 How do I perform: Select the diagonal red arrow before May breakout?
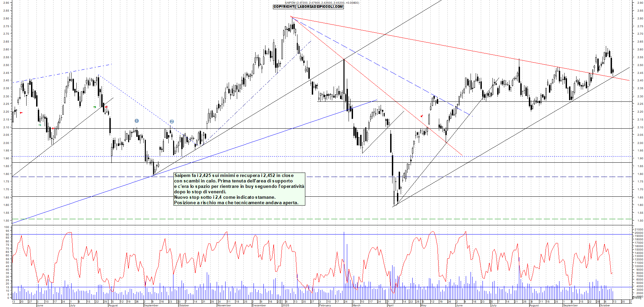pyautogui.click(x=422, y=116)
